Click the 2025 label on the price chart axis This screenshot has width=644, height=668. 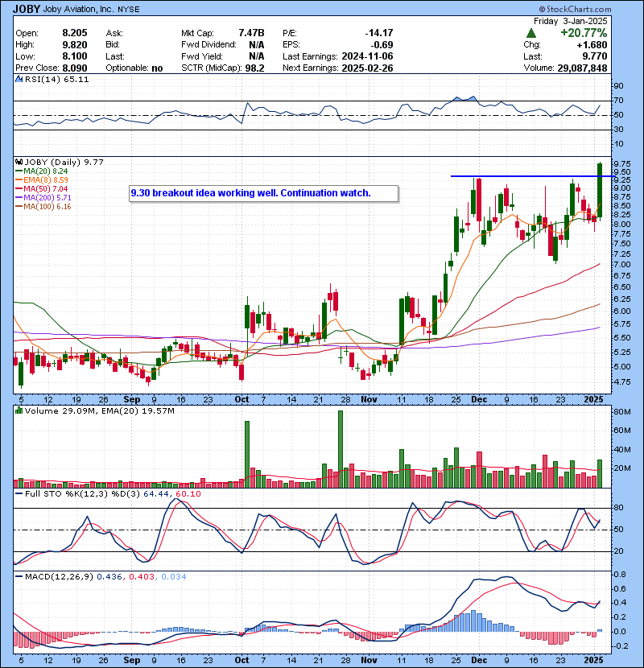[594, 400]
